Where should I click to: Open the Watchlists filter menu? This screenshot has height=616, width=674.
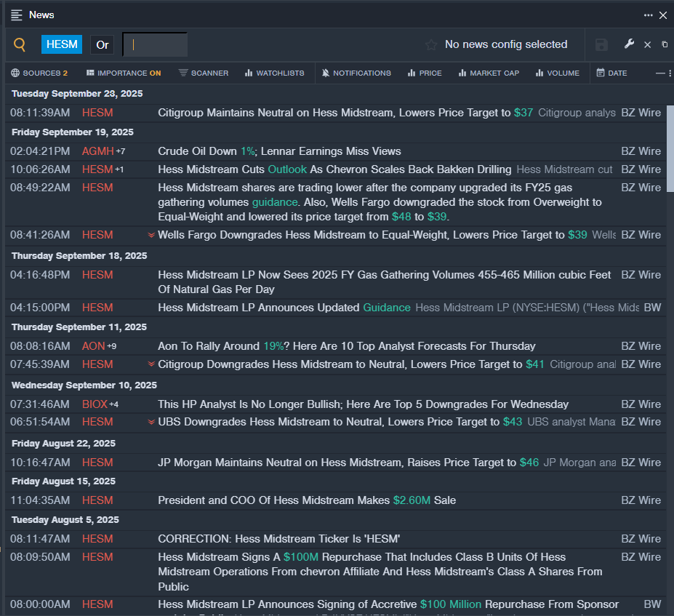pos(274,73)
